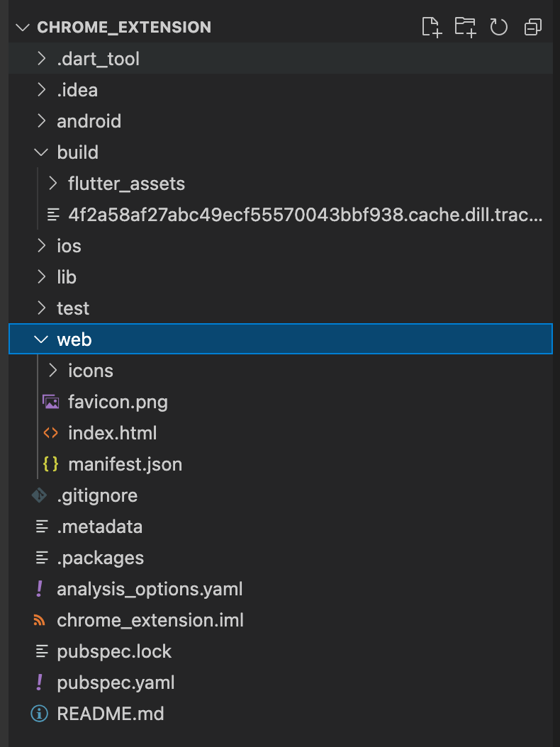Click the index.html code file icon
Screen dimensions: 560x747
tap(50, 433)
